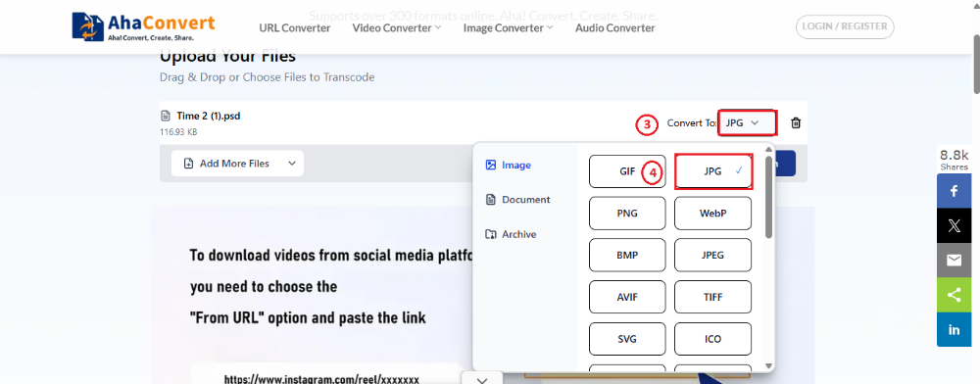
Task: Click the 8.8k Shares counter
Action: (x=954, y=160)
